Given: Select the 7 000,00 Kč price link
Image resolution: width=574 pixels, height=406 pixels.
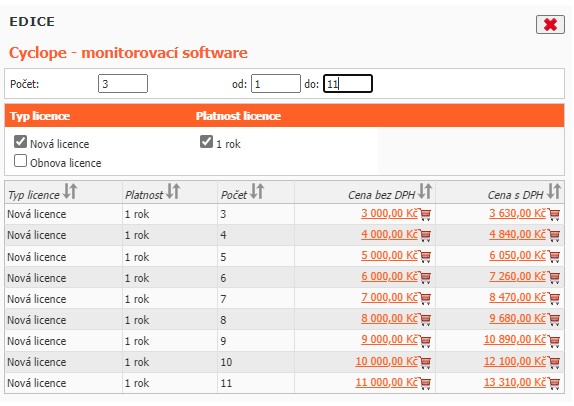Looking at the screenshot, I should point(390,297).
